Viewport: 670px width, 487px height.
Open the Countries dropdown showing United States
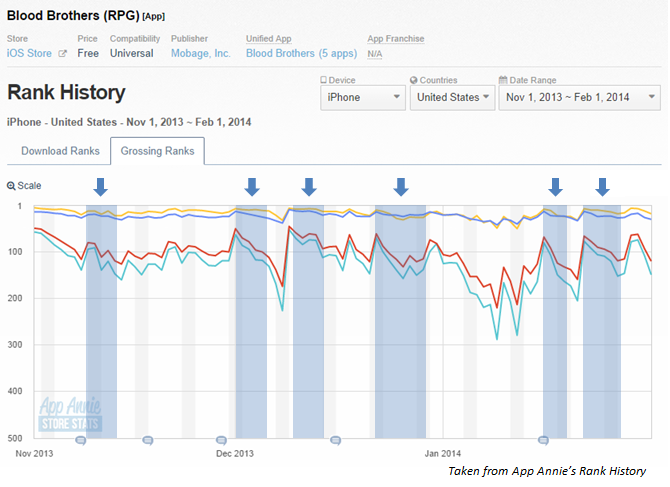point(452,97)
